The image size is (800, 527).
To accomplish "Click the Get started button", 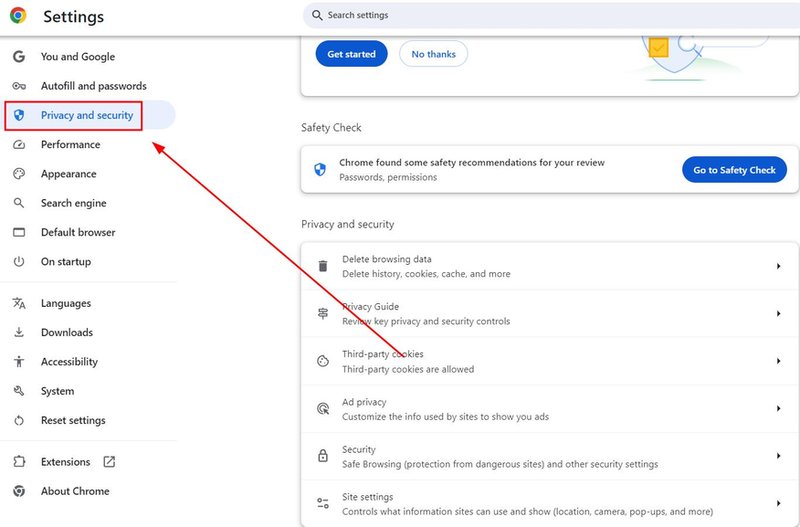I will point(352,54).
